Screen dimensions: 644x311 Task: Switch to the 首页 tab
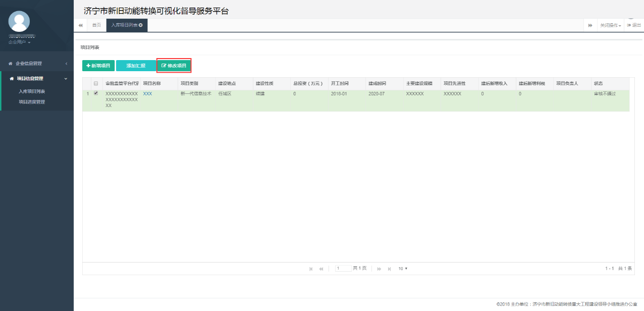[96, 25]
